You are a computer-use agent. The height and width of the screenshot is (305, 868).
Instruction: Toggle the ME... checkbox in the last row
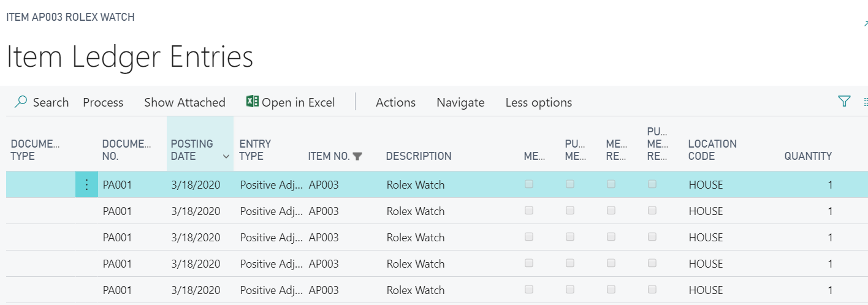529,289
